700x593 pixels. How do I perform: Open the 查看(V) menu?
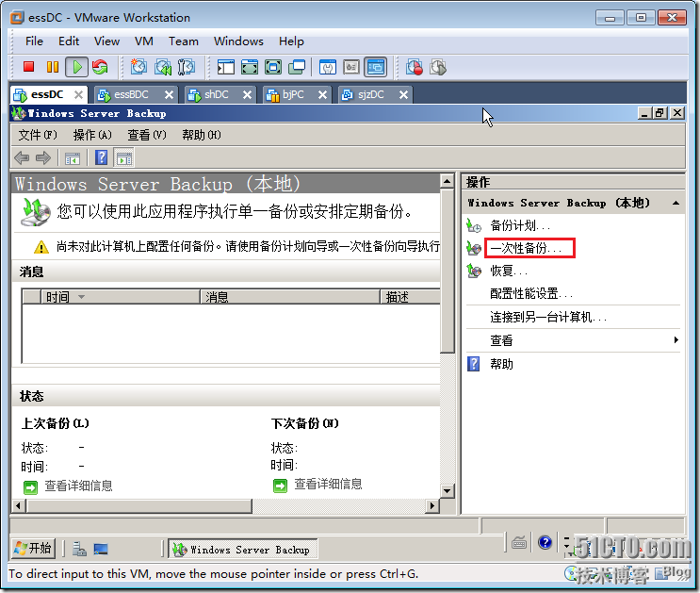[x=147, y=135]
